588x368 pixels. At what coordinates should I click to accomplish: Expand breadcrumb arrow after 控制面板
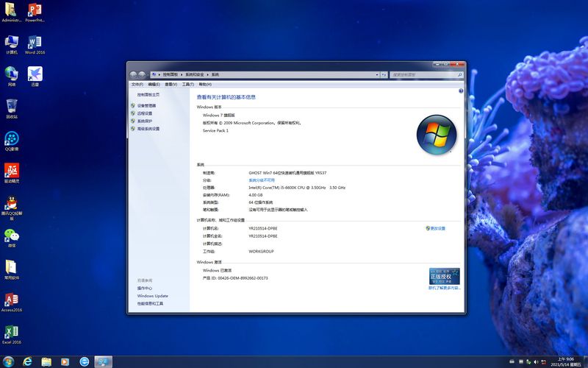[x=182, y=75]
